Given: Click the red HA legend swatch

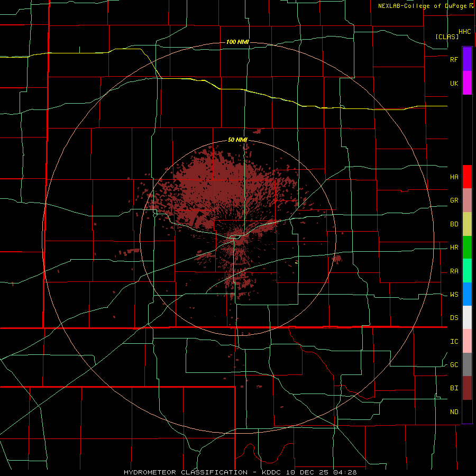Looking at the screenshot, I should pyautogui.click(x=467, y=177).
